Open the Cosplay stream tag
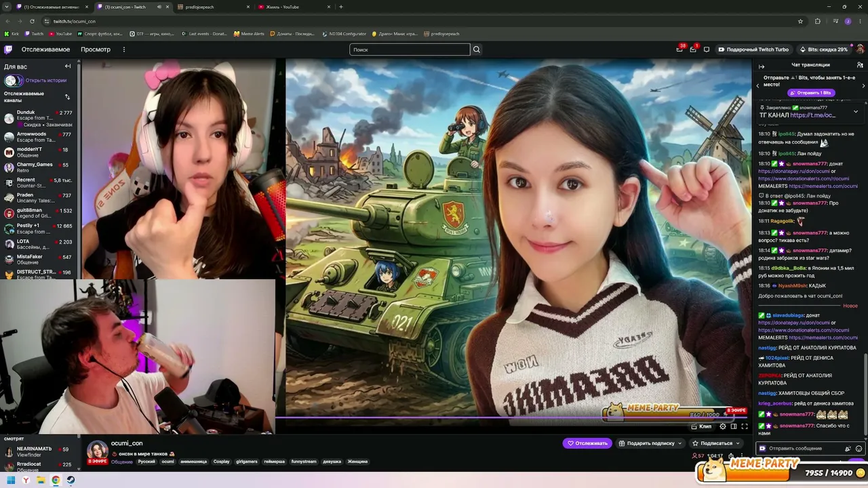Viewport: 868px width, 488px height. coord(222,462)
